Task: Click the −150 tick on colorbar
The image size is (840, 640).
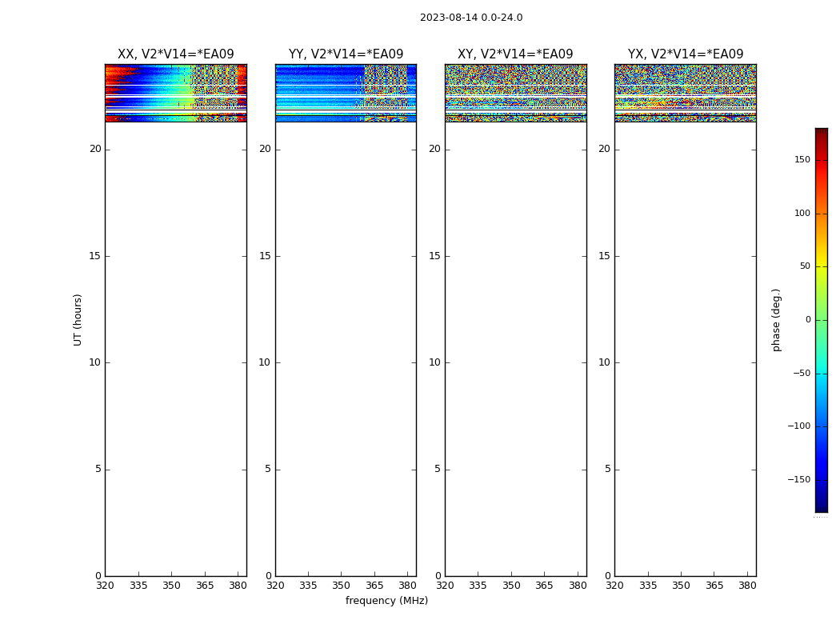Action: pos(797,480)
